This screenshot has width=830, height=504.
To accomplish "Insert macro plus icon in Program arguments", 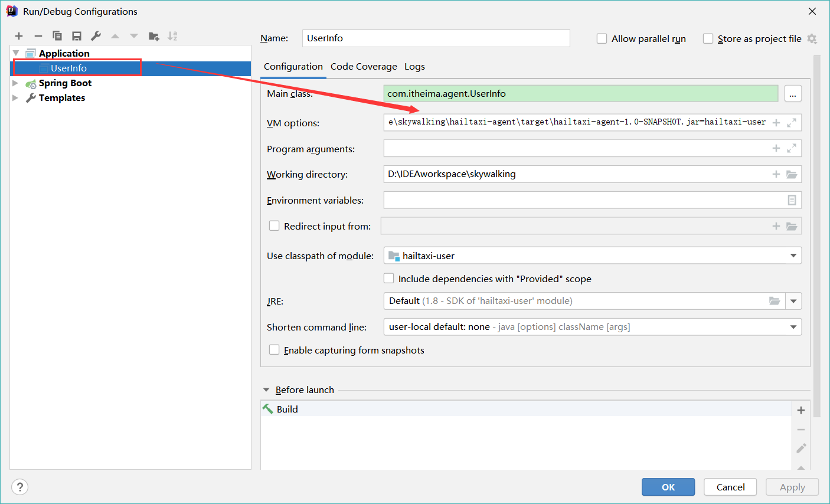I will pos(776,148).
